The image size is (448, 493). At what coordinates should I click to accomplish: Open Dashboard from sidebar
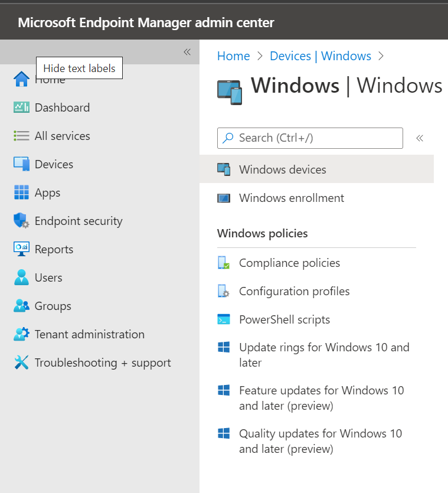(62, 107)
